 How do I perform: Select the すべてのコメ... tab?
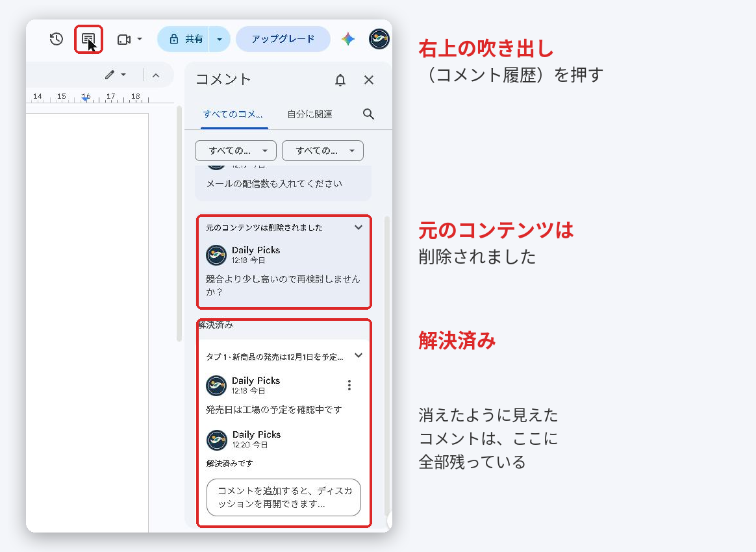(233, 114)
